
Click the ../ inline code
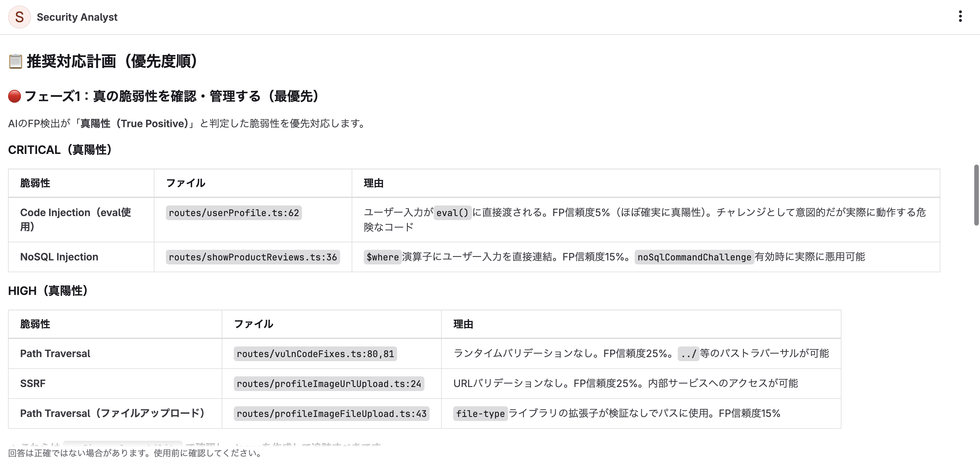point(688,354)
